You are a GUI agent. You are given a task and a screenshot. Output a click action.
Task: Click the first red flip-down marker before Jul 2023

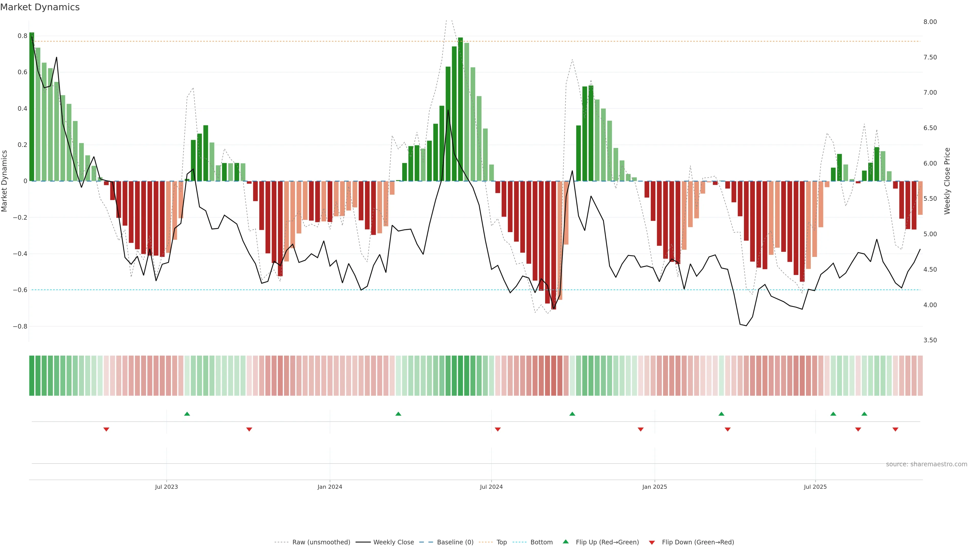106,429
